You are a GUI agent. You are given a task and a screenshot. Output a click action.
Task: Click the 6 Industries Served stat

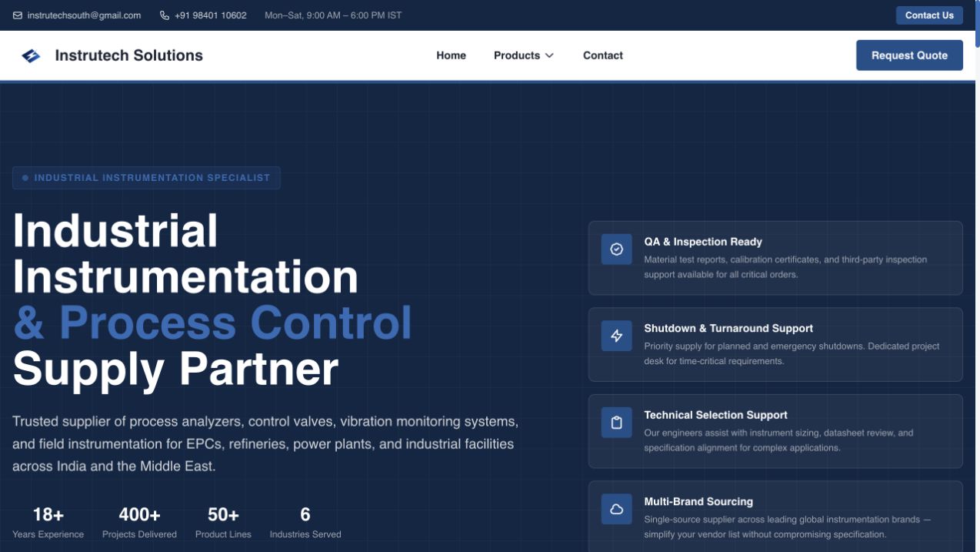[305, 522]
